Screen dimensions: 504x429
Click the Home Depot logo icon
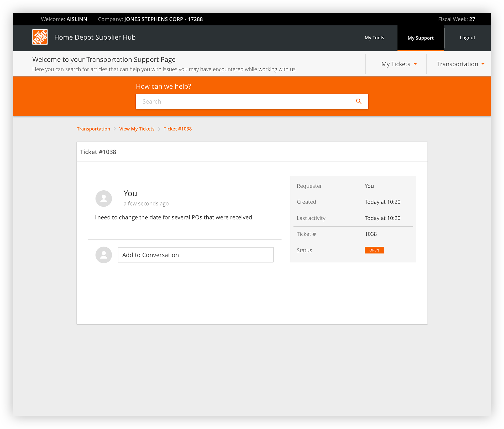pyautogui.click(x=40, y=37)
